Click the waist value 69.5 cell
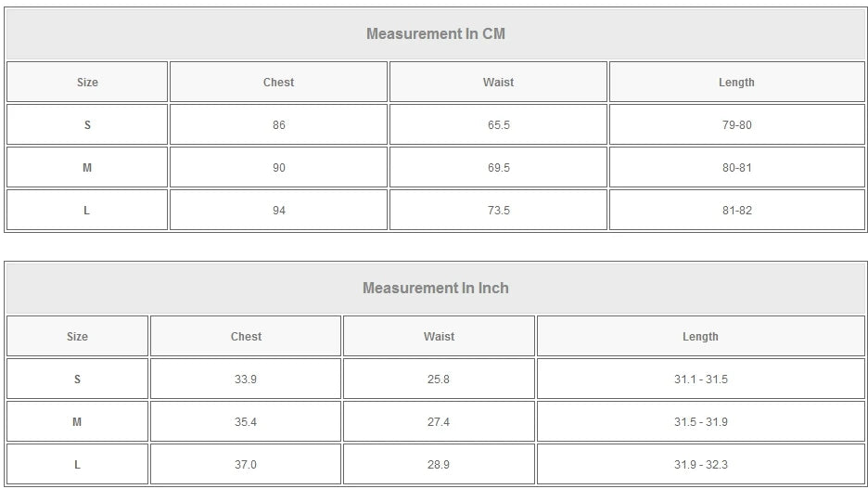 (x=498, y=168)
